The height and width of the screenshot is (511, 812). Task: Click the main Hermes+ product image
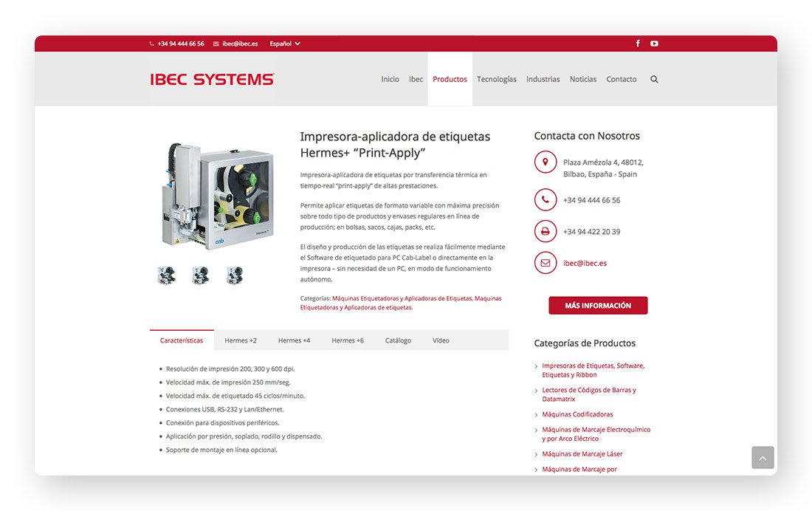tap(217, 196)
